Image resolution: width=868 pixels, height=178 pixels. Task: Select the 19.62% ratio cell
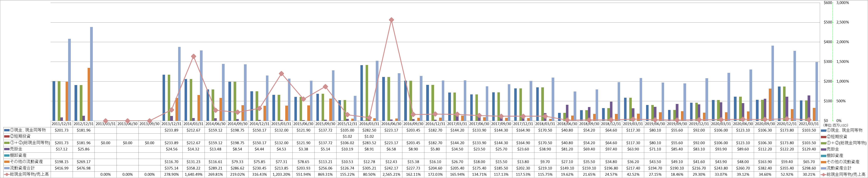point(567,175)
